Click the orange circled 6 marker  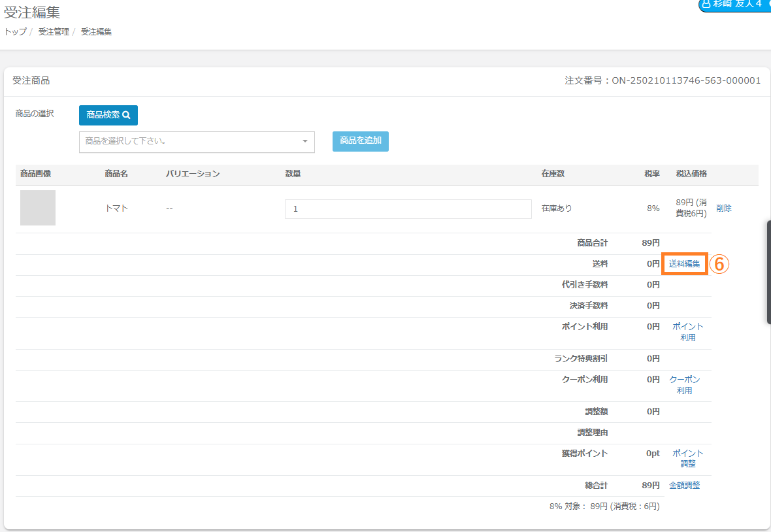[719, 264]
